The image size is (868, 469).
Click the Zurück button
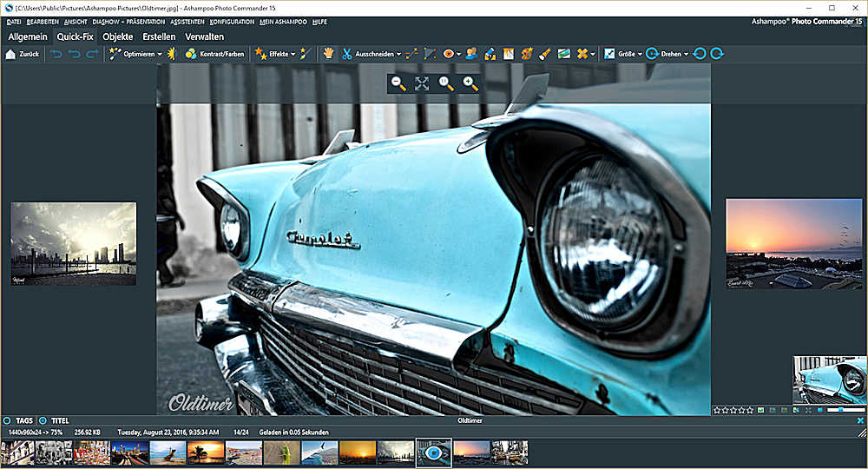(23, 54)
